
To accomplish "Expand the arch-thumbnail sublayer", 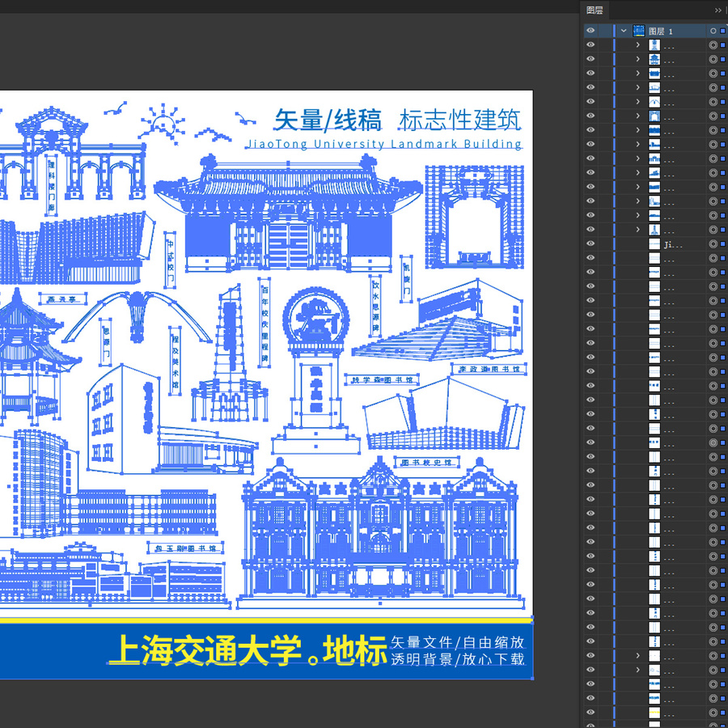I will (638, 102).
